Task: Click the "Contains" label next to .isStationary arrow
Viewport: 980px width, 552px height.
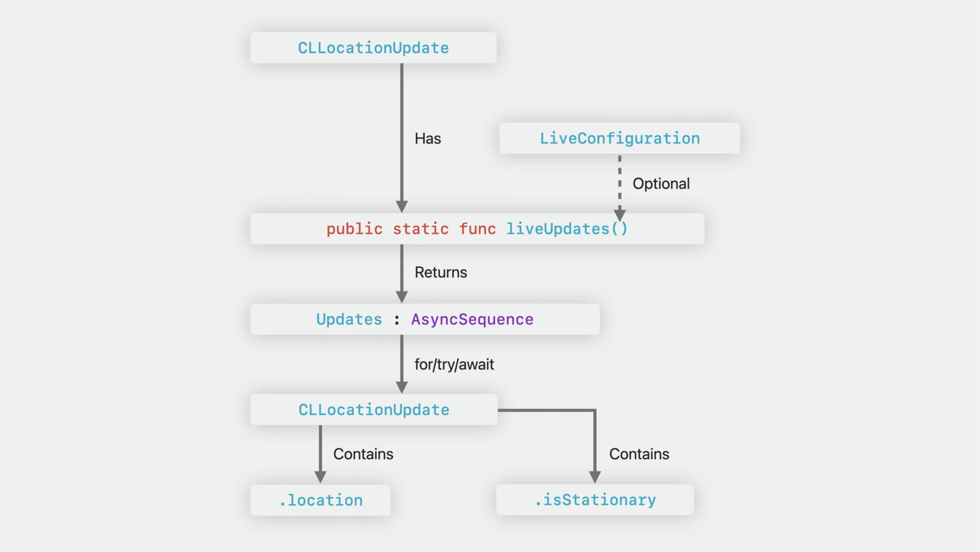Action: tap(639, 454)
